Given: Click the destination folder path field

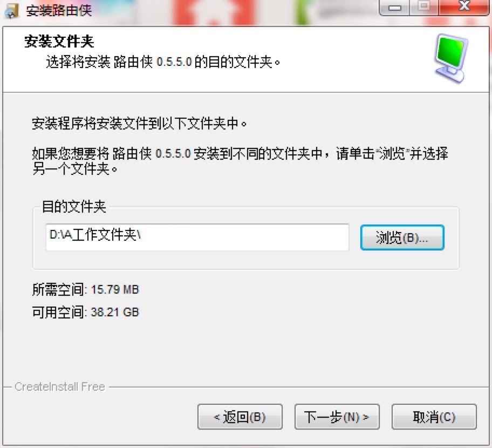Looking at the screenshot, I should pyautogui.click(x=197, y=237).
